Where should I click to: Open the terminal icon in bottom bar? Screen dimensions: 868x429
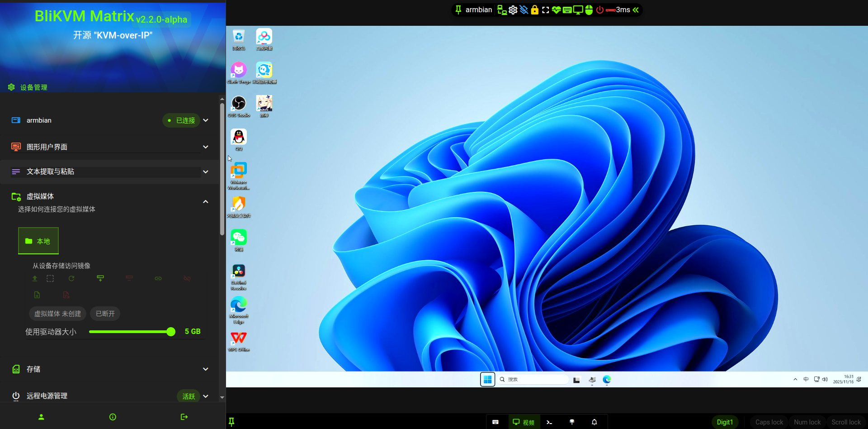click(549, 422)
